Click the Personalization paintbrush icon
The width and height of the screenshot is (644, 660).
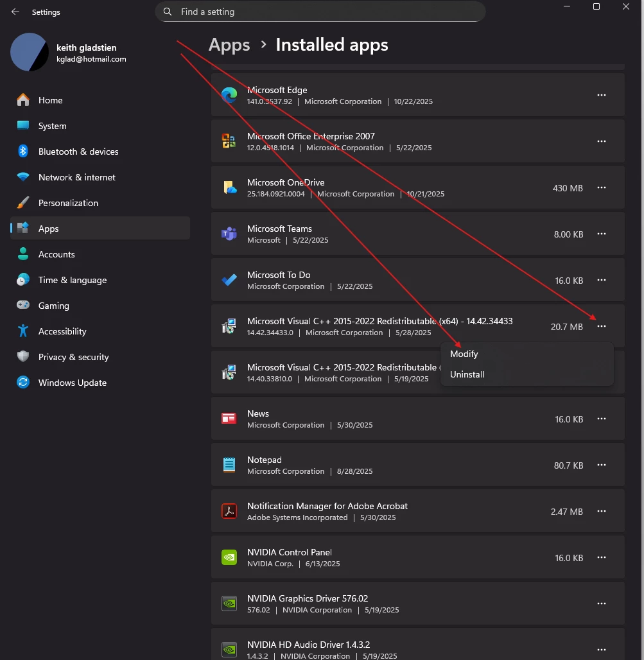(23, 202)
